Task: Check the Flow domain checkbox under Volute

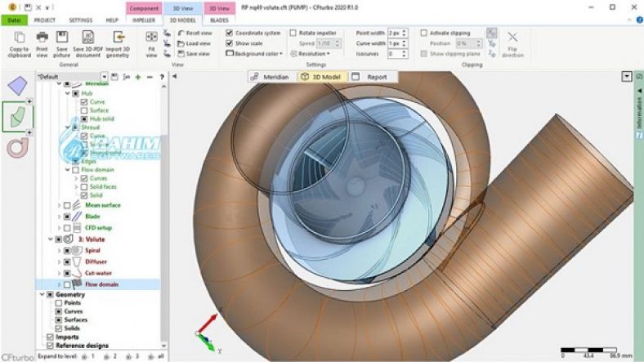Action: 67,284
